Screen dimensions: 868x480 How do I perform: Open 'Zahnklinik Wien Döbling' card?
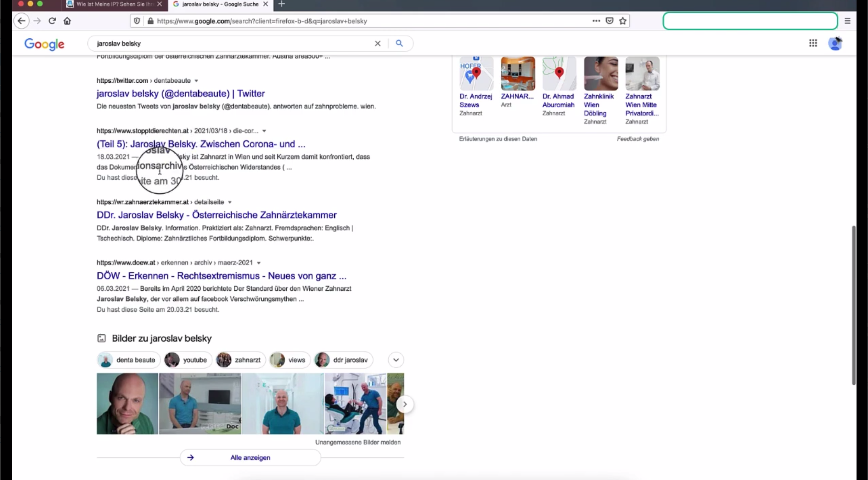point(601,91)
